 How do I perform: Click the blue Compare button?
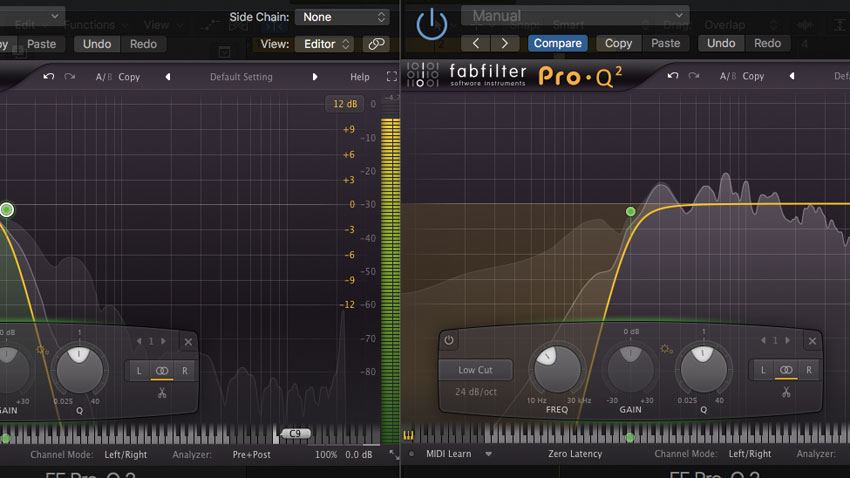558,43
